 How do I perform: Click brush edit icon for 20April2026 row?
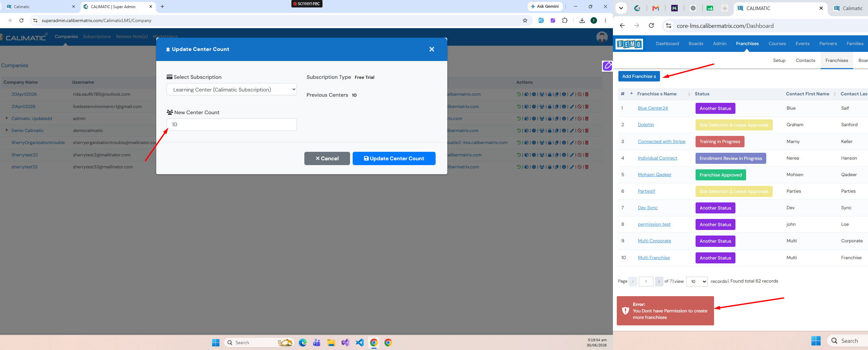(572, 94)
